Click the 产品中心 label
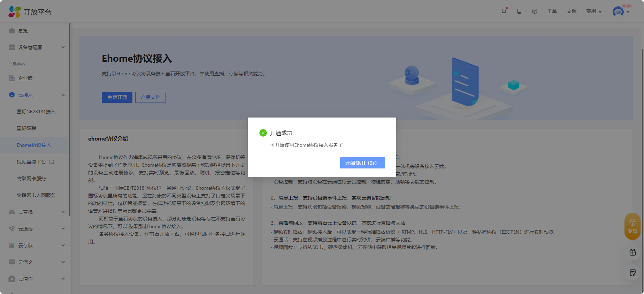 (17, 65)
